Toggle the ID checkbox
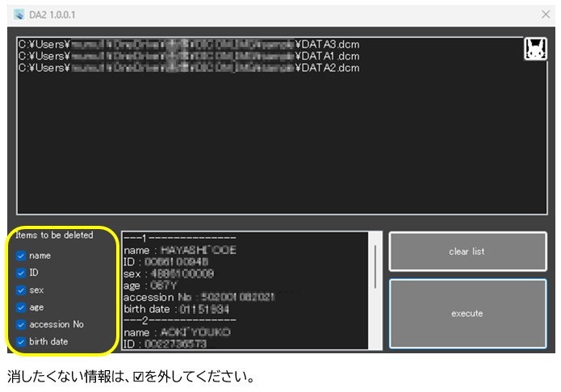561x392 pixels. point(21,273)
